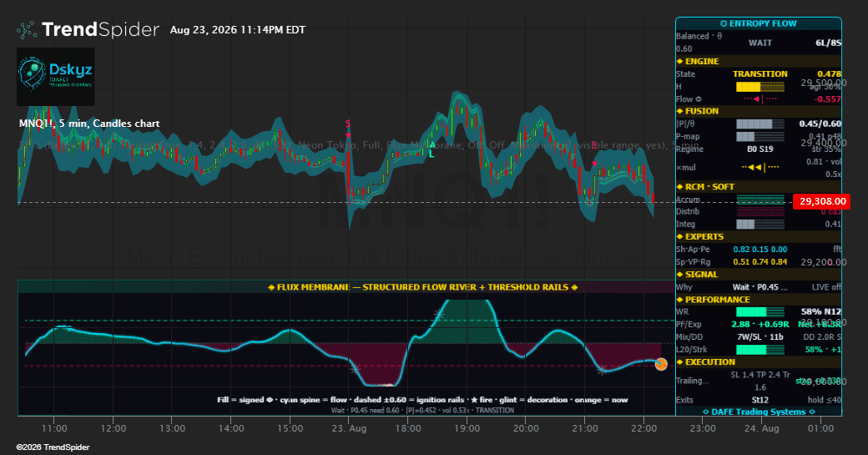Click the WAIT status in Entropy Flow
This screenshot has width=868, height=455.
(760, 43)
